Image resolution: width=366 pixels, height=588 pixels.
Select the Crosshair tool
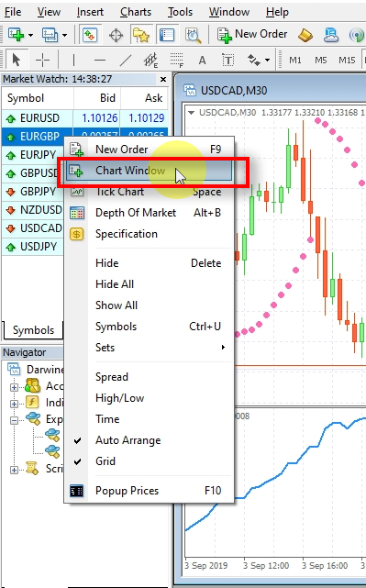[42, 60]
